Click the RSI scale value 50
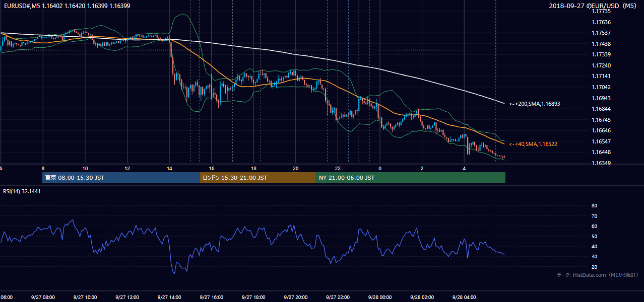The width and height of the screenshot is (644, 302). 594,236
